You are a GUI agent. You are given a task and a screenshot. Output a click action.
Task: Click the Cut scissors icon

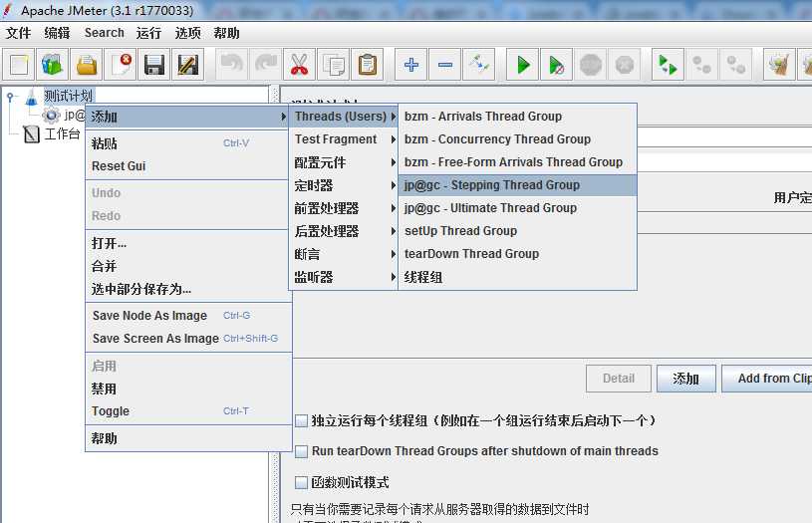[x=299, y=65]
